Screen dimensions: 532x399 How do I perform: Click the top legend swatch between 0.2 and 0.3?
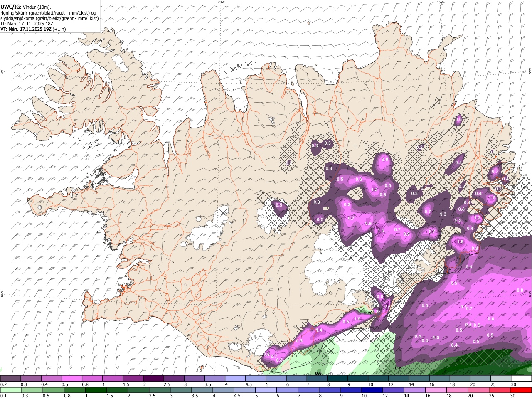tap(10, 378)
